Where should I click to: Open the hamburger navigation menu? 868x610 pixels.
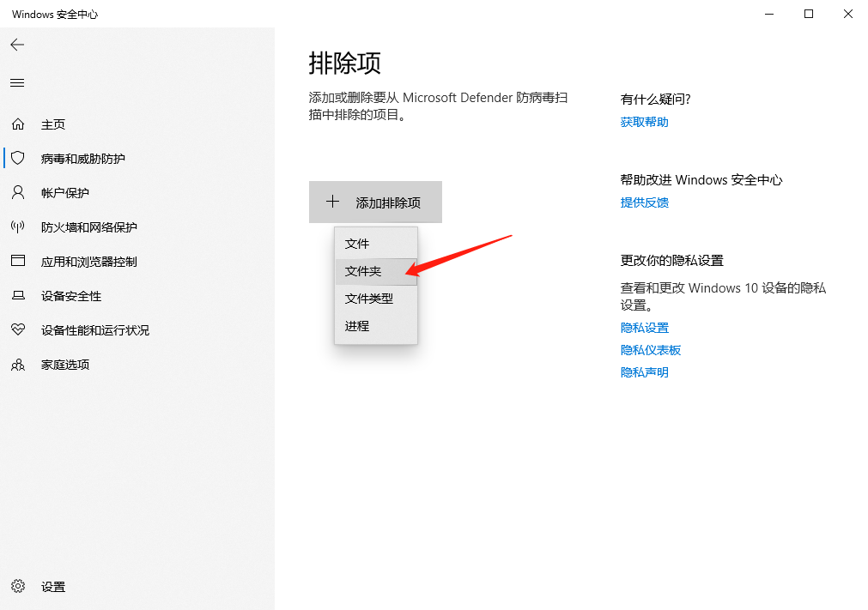click(17, 83)
